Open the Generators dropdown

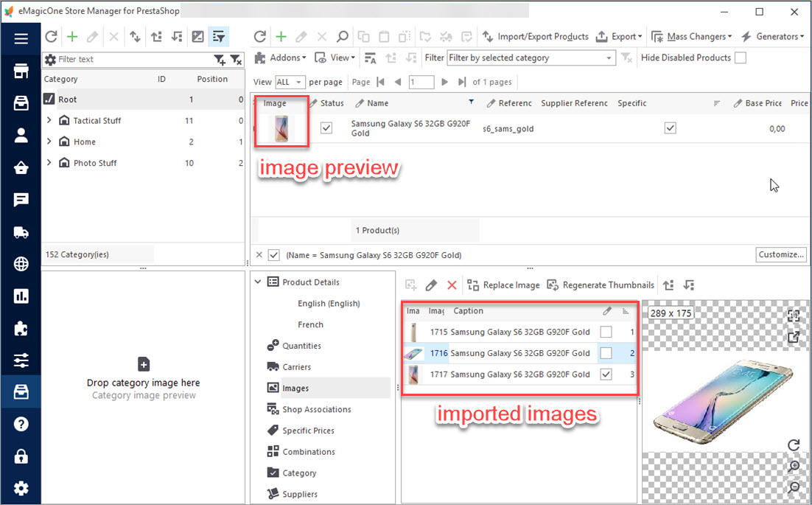[x=773, y=36]
